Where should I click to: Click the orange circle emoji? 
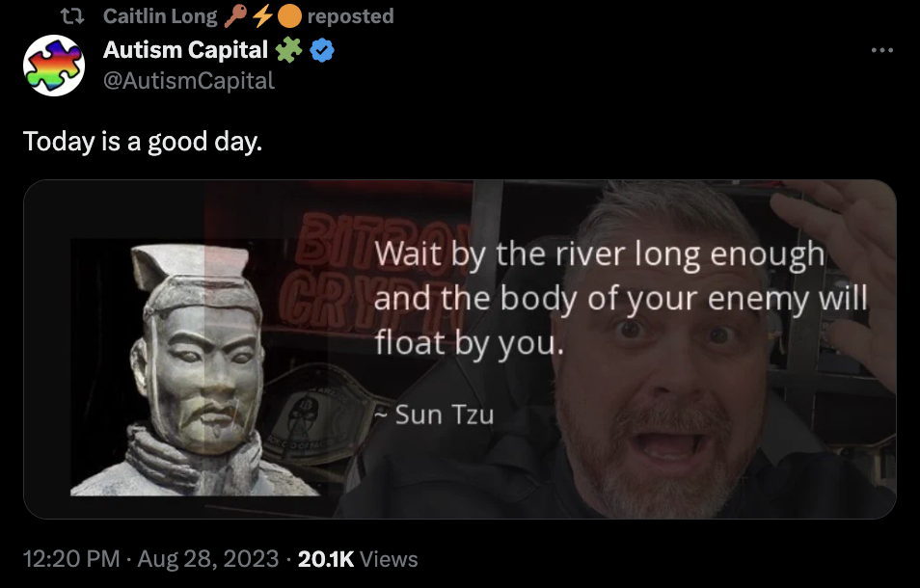tap(289, 16)
